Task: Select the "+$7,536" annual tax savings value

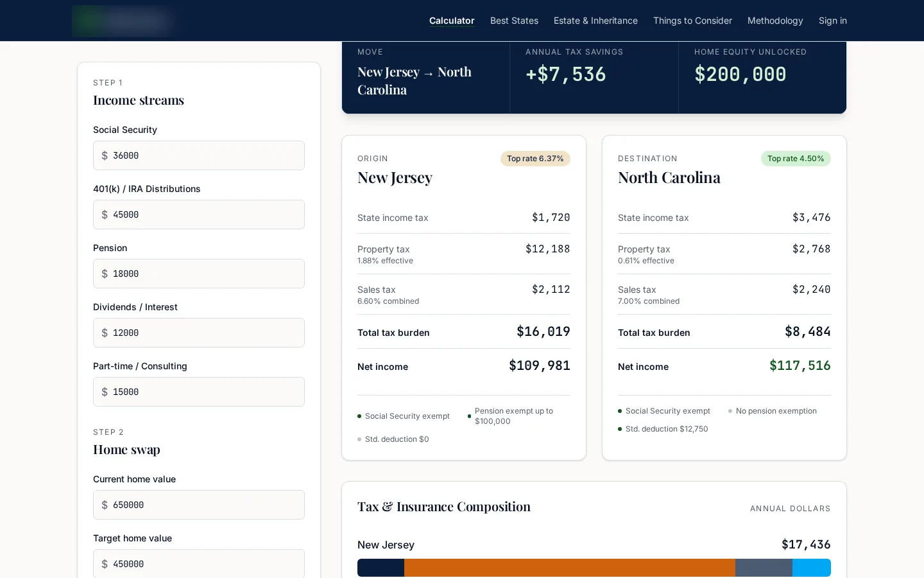Action: pos(565,74)
